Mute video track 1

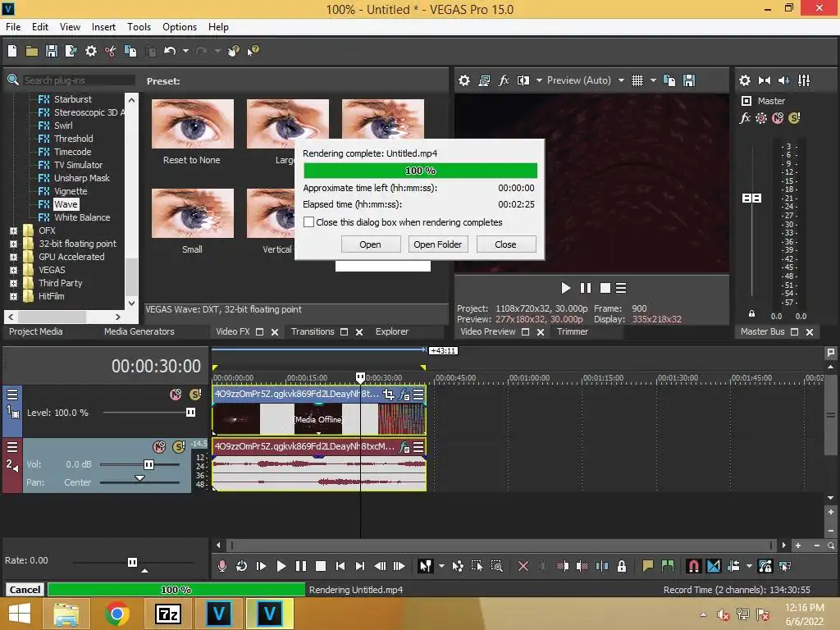coord(176,395)
